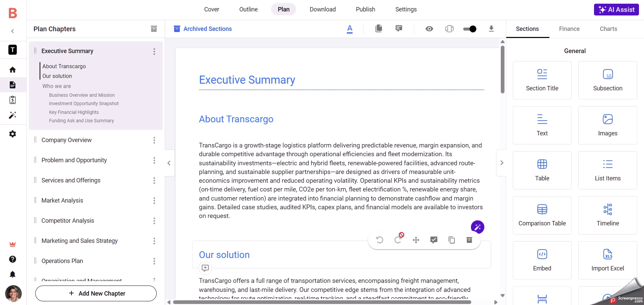Switch to the Finance tab
Viewport: 644px width, 305px height.
[x=570, y=29]
